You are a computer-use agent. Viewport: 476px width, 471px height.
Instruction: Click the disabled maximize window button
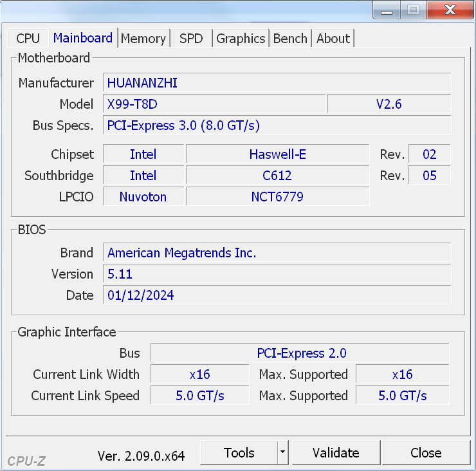(413, 10)
